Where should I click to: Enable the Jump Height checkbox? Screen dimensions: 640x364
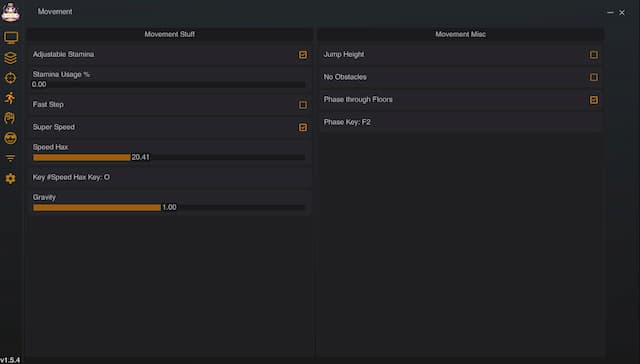(594, 55)
